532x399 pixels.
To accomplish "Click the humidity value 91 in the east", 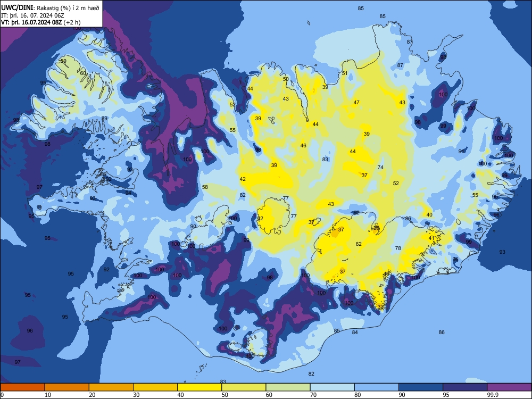I will 461,151.
